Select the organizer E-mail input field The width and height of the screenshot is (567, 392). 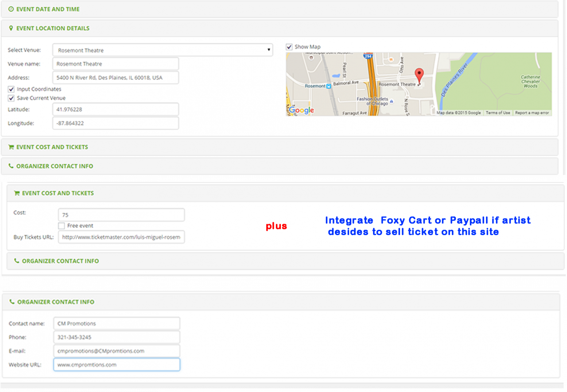pos(117,351)
